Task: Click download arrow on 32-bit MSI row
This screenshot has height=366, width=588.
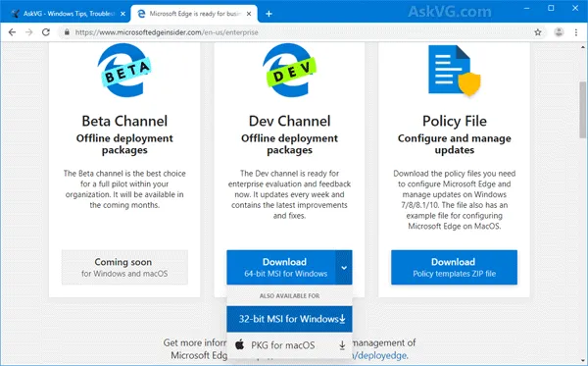Action: (342, 319)
